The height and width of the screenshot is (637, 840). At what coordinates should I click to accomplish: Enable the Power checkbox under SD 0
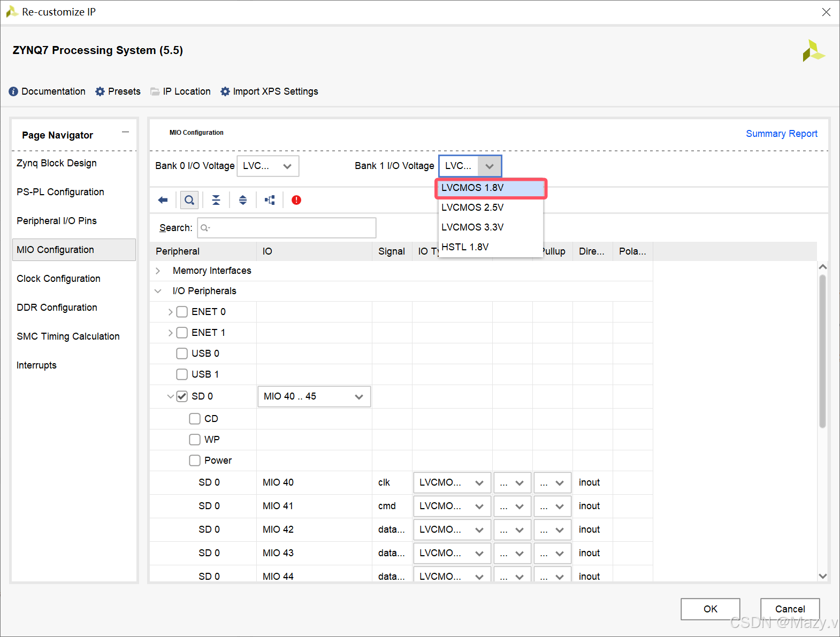pos(195,461)
